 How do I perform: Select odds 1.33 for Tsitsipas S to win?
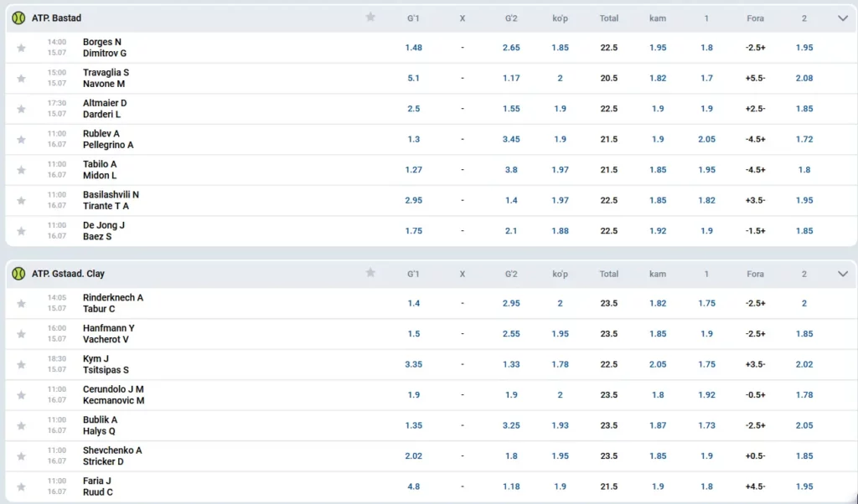[x=511, y=364]
